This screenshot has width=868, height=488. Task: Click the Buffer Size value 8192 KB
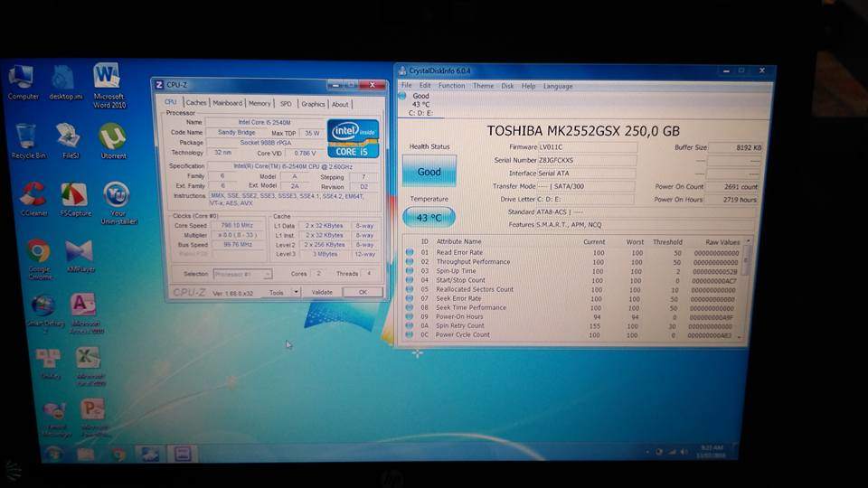coord(736,147)
